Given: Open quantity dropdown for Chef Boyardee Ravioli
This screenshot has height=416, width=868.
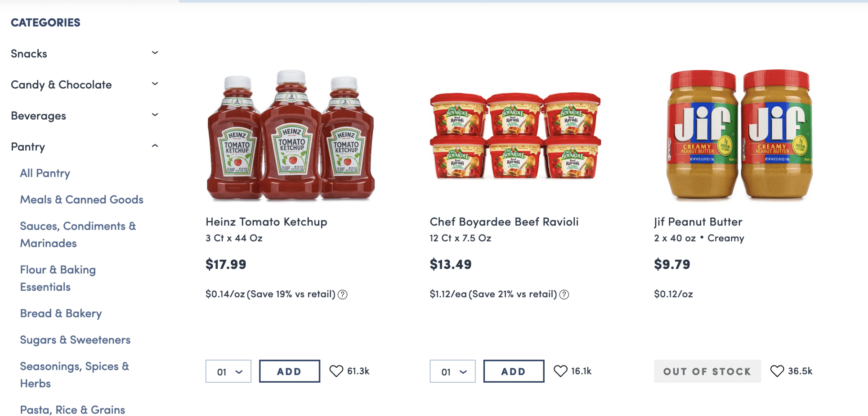Looking at the screenshot, I should coord(452,371).
